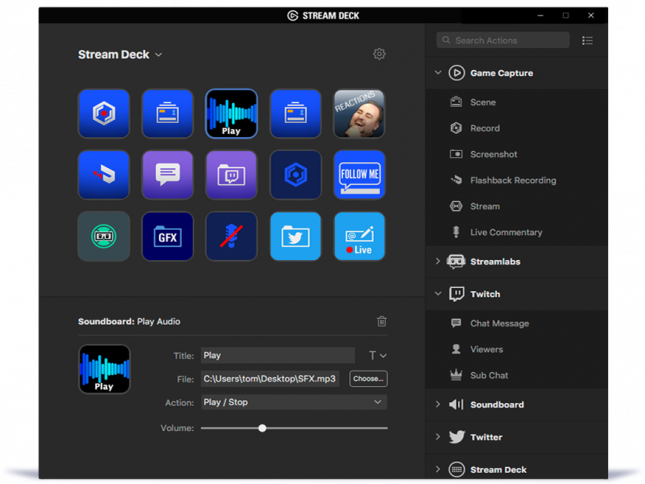
Task: Delete the Play Audio action with trash icon
Action: pos(382,321)
